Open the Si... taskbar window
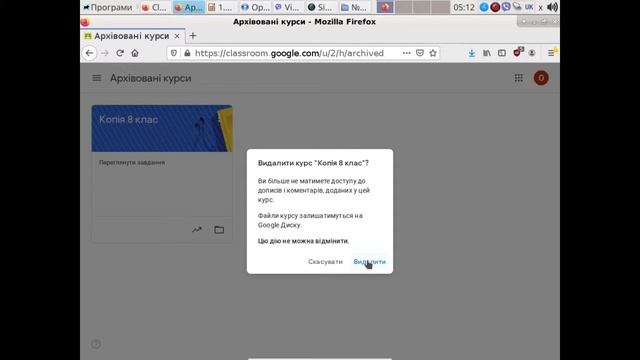Image resolution: width=640 pixels, height=360 pixels. coord(320,7)
